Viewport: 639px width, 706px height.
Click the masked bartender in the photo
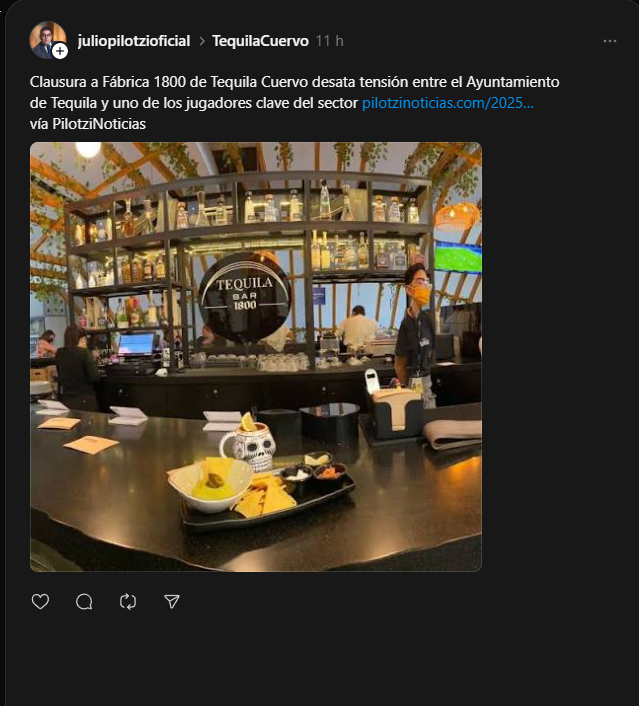pos(416,330)
